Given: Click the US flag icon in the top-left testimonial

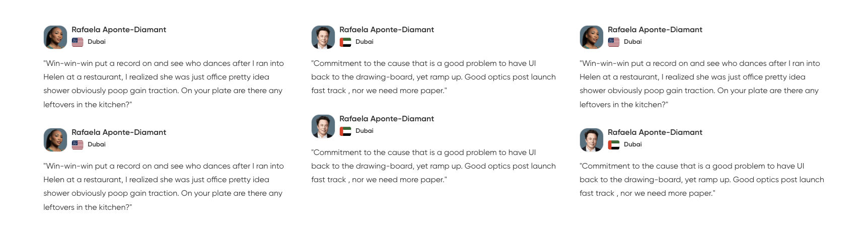Looking at the screenshot, I should tap(78, 42).
